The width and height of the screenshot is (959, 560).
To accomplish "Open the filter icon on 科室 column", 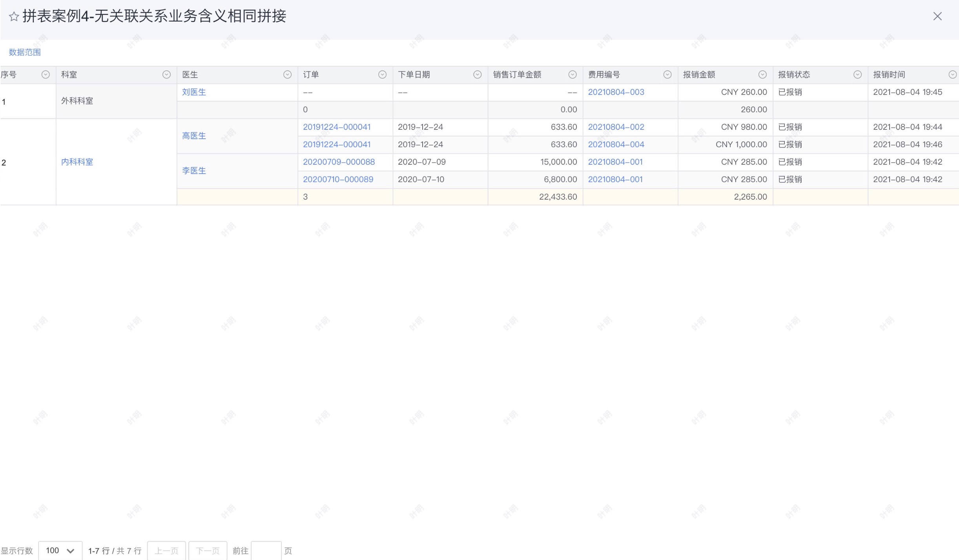I will point(167,74).
